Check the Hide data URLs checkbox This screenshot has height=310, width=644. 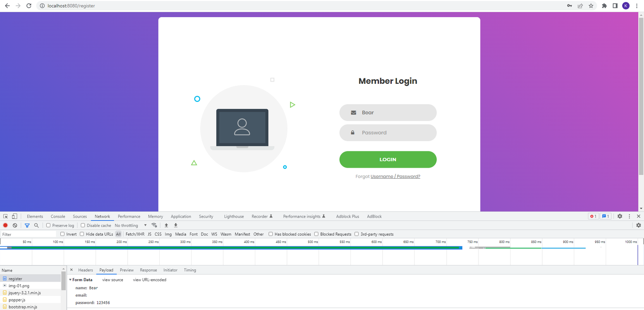pos(82,234)
